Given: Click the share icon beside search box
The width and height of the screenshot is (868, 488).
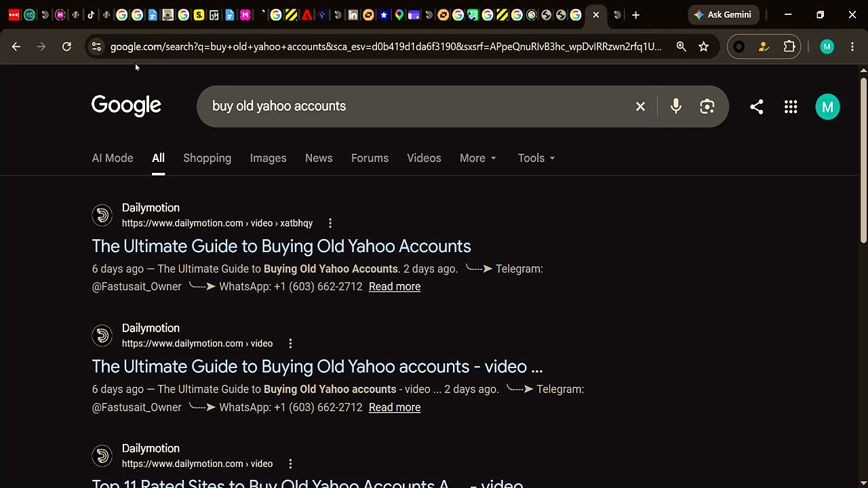Looking at the screenshot, I should 756,106.
